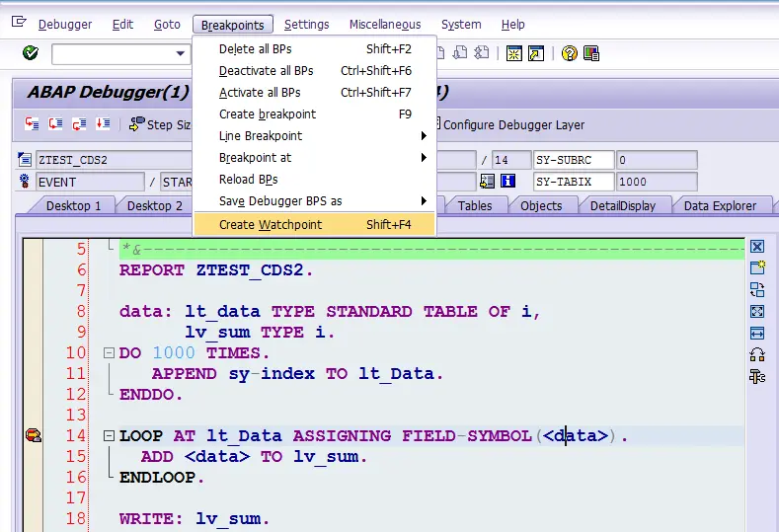Choose Deactivate all BPs from menu
The width and height of the screenshot is (779, 532).
tap(315, 70)
